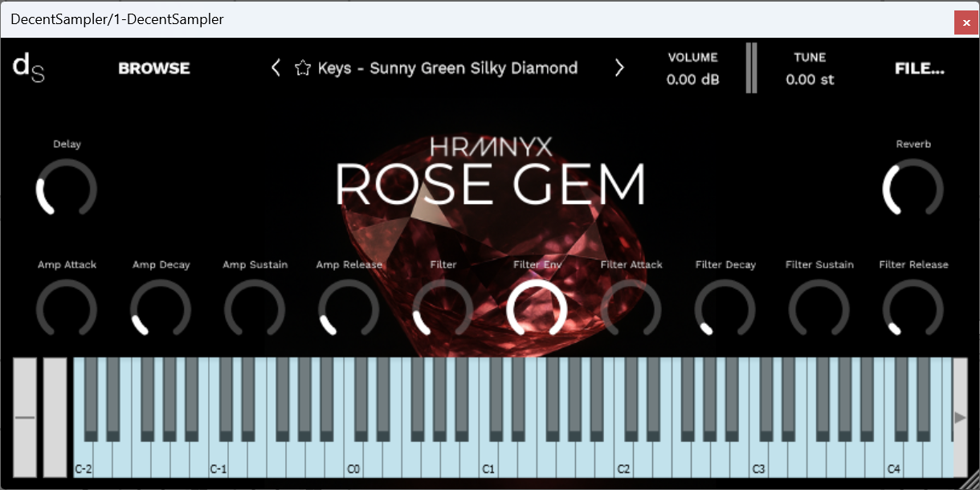Screen dimensions: 980x490
Task: Click the DecentSampler ds logo
Action: point(27,67)
